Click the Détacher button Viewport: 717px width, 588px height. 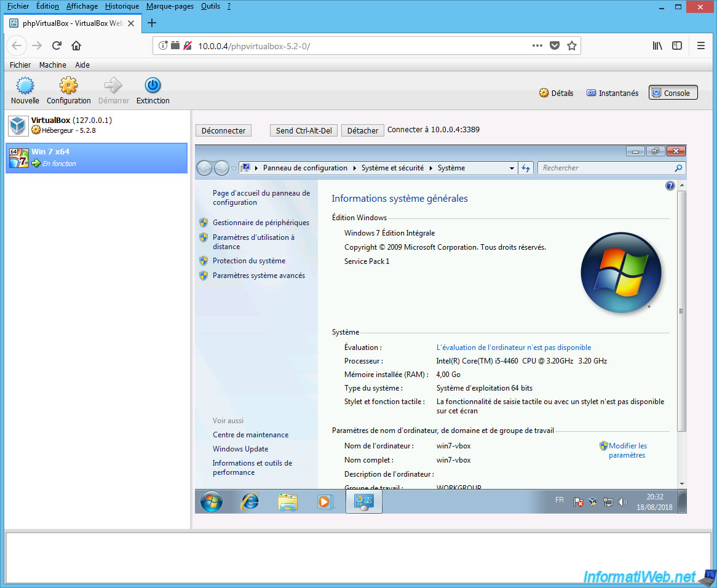[x=363, y=131]
